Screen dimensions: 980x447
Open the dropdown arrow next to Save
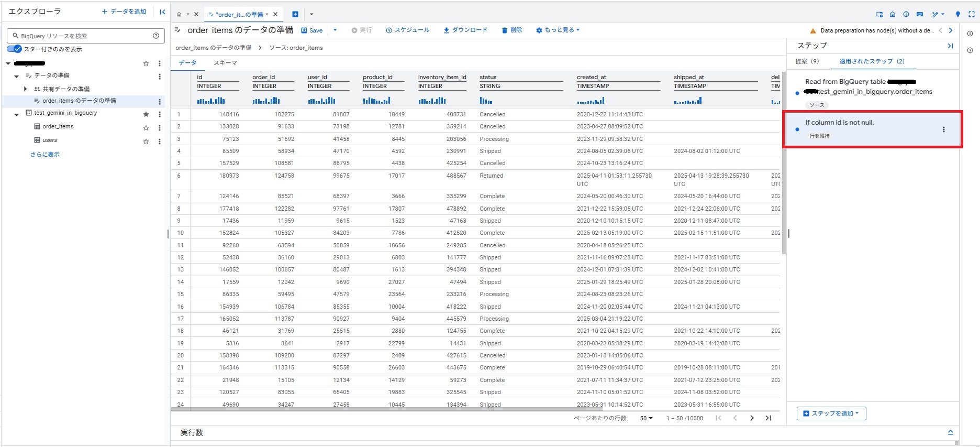(x=335, y=30)
